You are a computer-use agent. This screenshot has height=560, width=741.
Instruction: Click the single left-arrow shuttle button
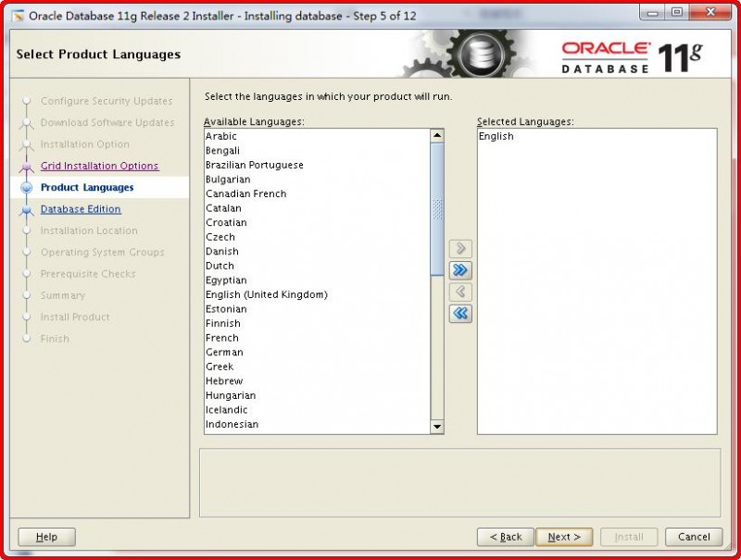click(459, 292)
